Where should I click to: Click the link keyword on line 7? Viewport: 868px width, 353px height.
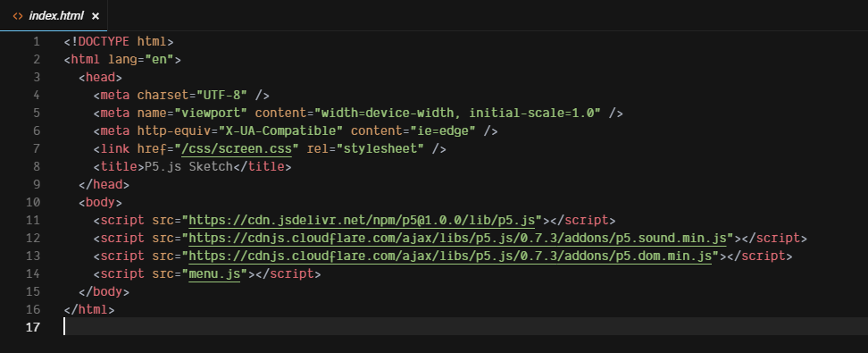(x=115, y=149)
